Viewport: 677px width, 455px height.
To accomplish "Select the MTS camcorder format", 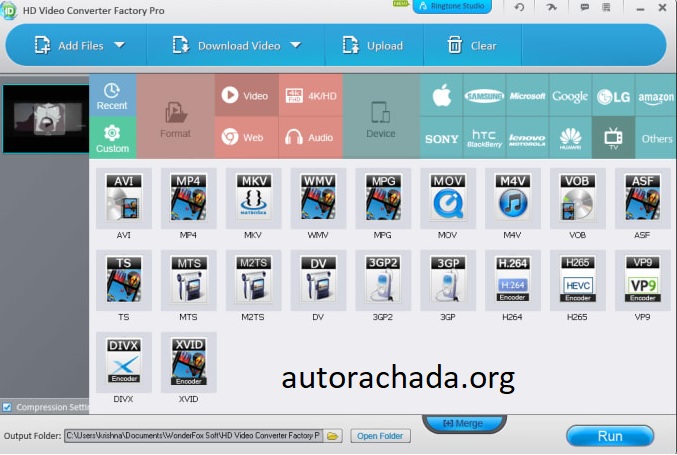I will pos(189,280).
